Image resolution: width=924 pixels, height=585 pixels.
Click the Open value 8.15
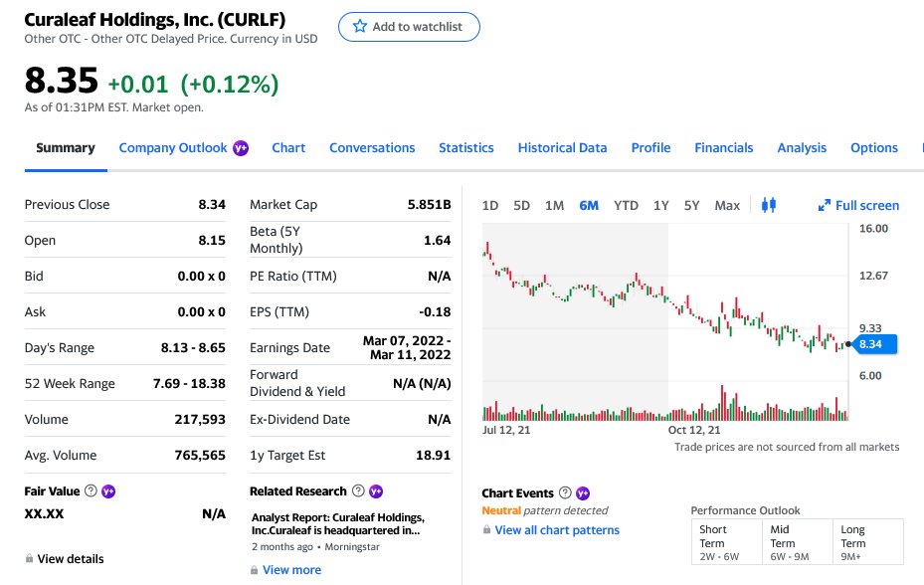point(212,240)
